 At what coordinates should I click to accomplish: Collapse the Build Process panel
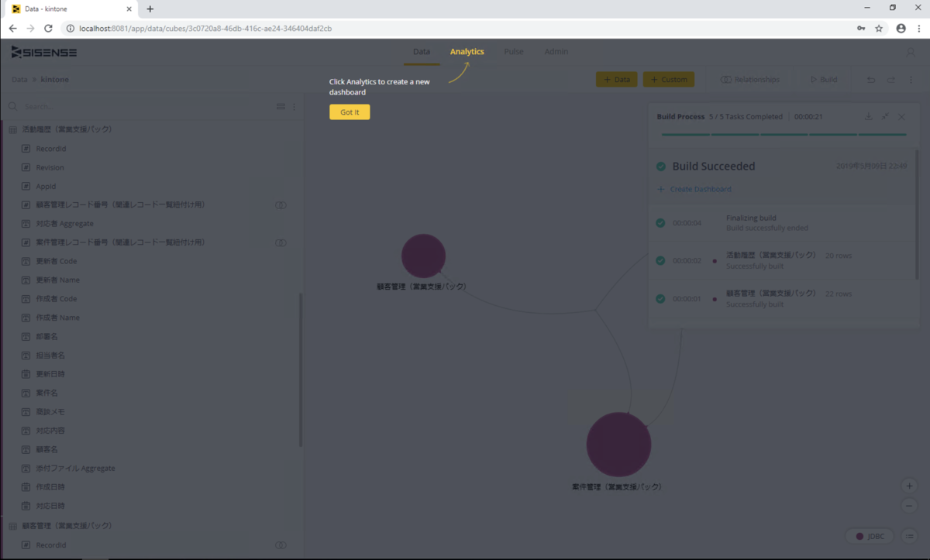click(x=885, y=117)
